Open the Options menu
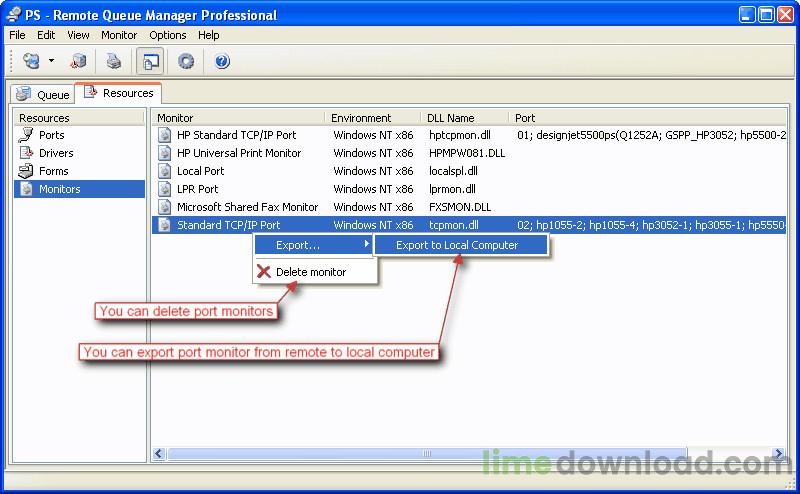The image size is (800, 494). [x=167, y=35]
